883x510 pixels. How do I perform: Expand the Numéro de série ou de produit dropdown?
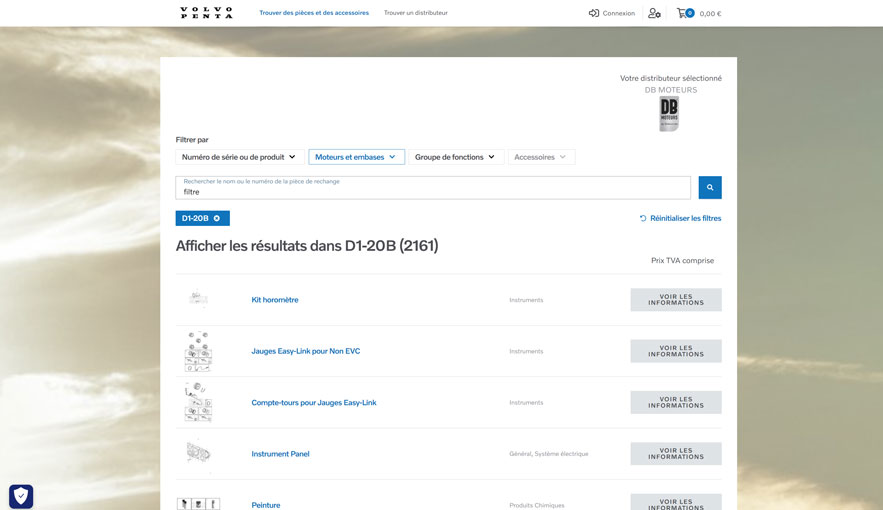click(239, 157)
